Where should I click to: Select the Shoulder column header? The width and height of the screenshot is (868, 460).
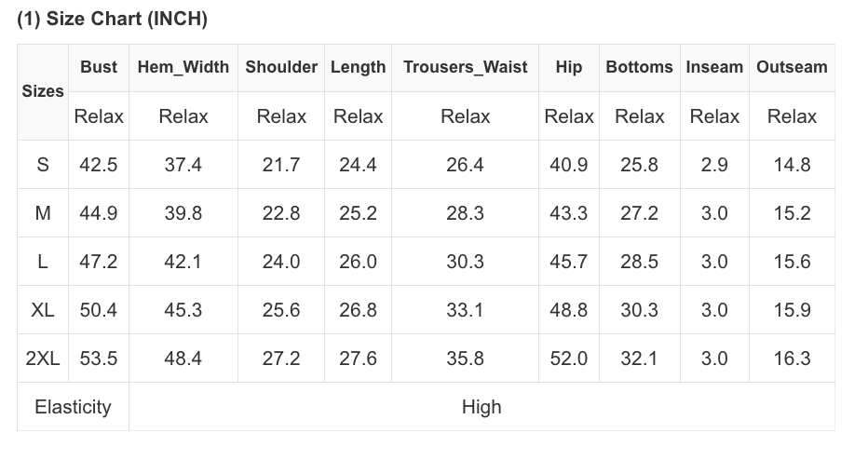[x=281, y=67]
